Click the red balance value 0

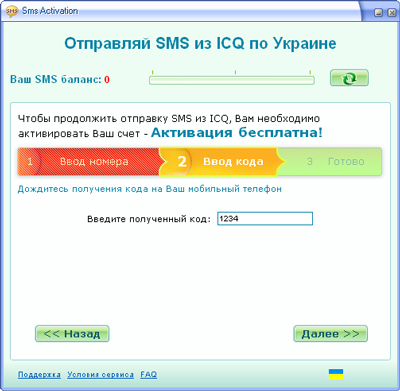coord(107,80)
